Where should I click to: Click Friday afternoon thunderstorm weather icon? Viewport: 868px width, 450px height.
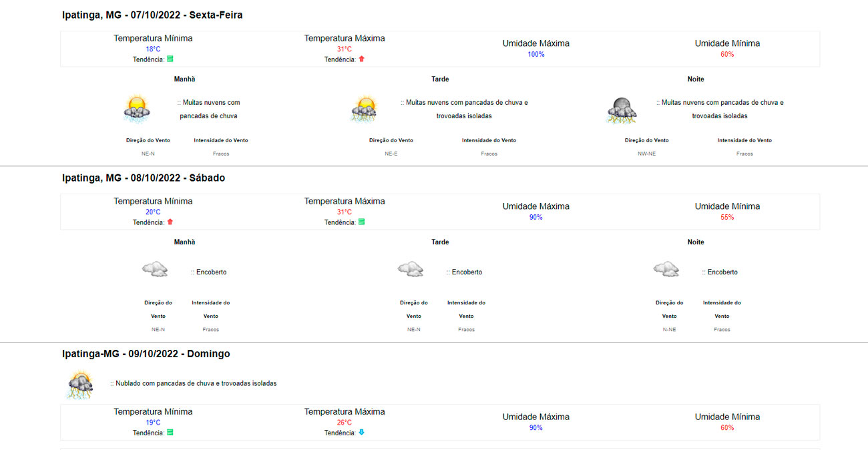[365, 109]
